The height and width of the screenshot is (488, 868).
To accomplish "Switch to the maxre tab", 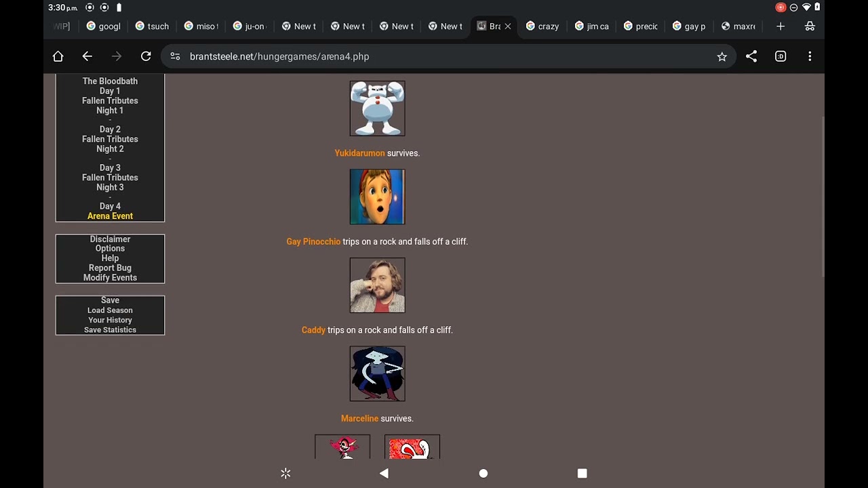I will pyautogui.click(x=738, y=26).
